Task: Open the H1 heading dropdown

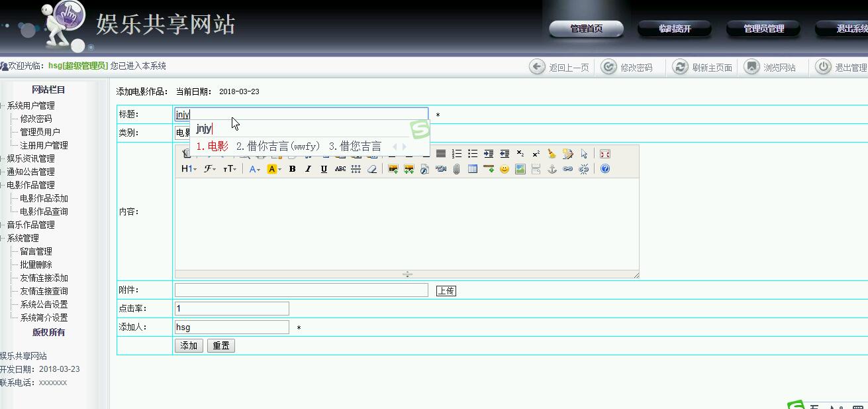Action: 189,169
